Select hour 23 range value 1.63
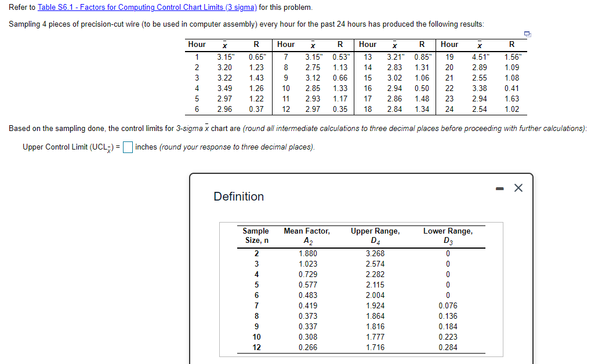Screen dimensions: 613x364 point(512,99)
